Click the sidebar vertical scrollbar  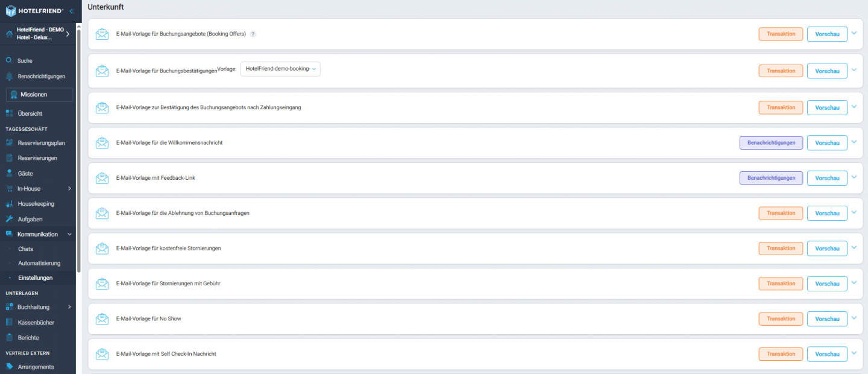tap(78, 151)
